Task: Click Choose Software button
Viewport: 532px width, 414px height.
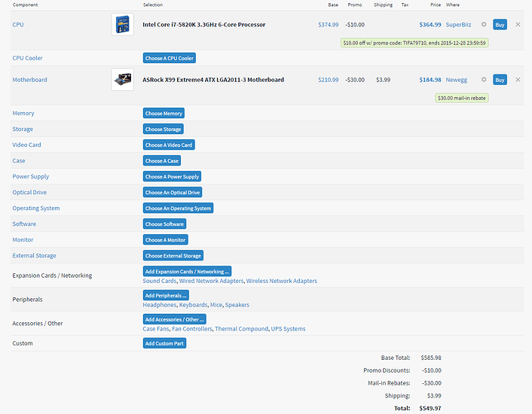Action: point(164,224)
